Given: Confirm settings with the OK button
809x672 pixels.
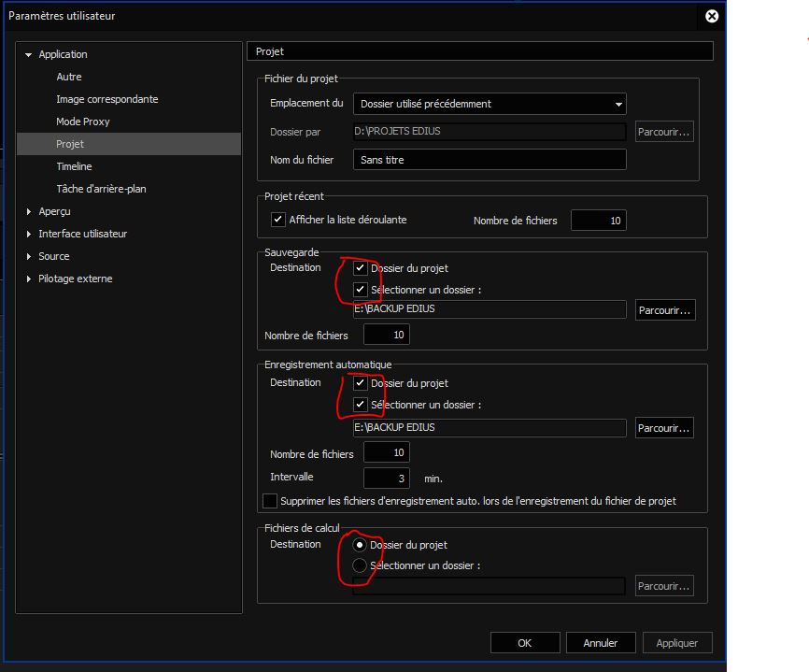Looking at the screenshot, I should tap(525, 643).
